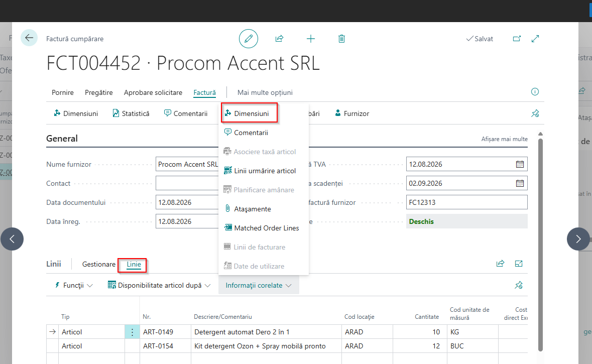Click the FC12313 invoice number field
Viewport: 592px width, 364px height.
point(466,202)
